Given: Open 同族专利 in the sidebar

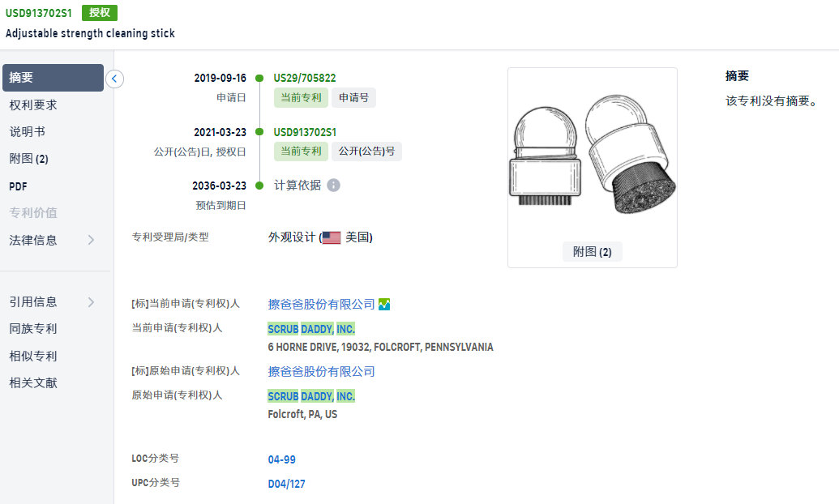Looking at the screenshot, I should tap(33, 328).
